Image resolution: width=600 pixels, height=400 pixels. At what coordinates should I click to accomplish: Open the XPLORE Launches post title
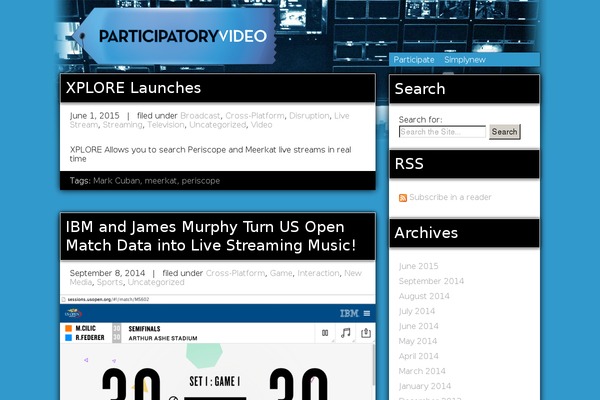click(x=133, y=88)
